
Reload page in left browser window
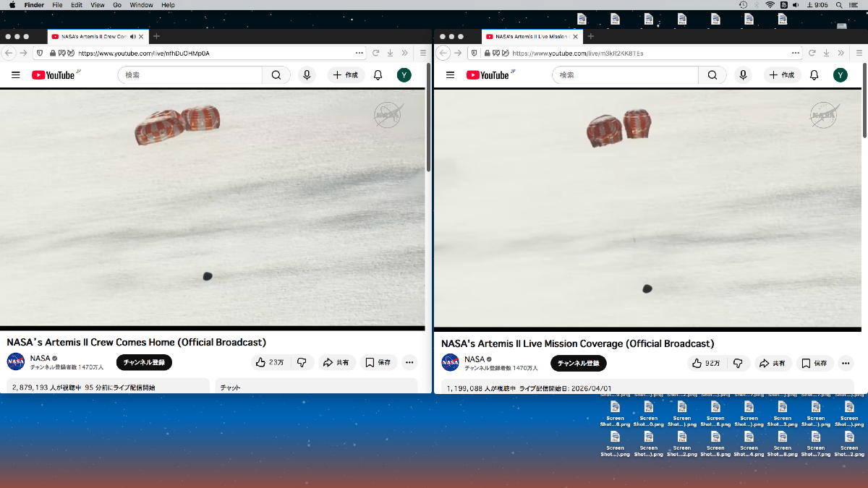tap(376, 53)
